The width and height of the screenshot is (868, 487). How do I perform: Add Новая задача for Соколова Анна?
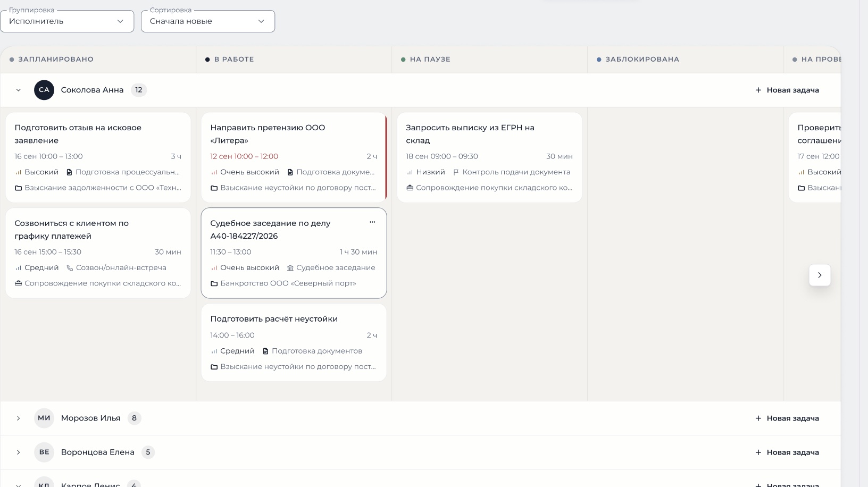click(787, 90)
